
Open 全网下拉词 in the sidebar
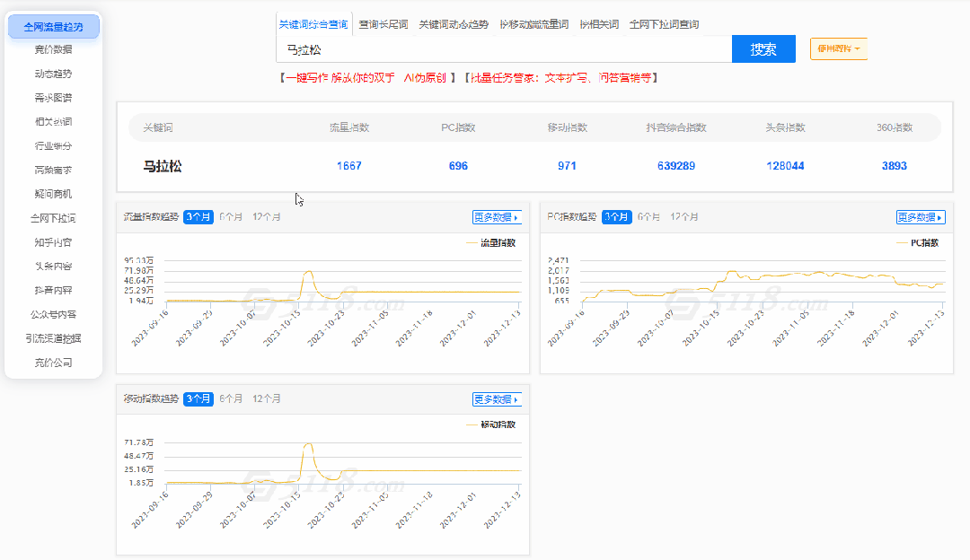click(x=53, y=218)
